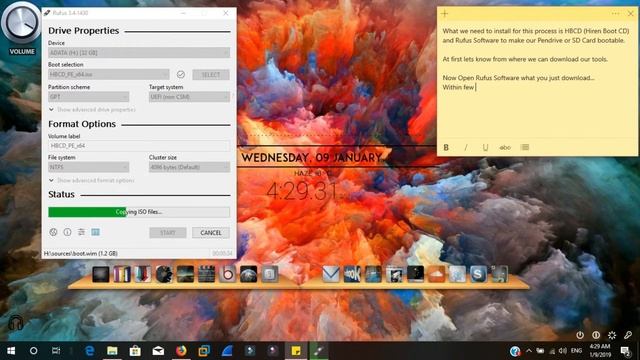This screenshot has height=360, width=640.
Task: Click the SELECT button in Rufus
Action: [211, 75]
